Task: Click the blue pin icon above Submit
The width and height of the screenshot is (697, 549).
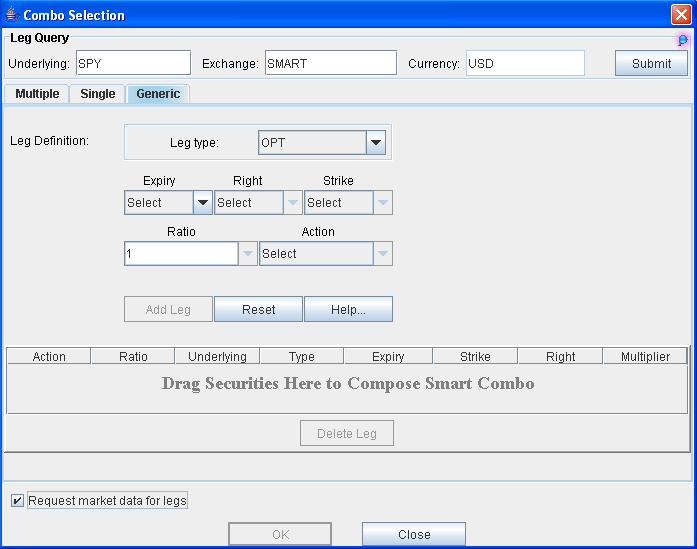Action: (x=683, y=40)
